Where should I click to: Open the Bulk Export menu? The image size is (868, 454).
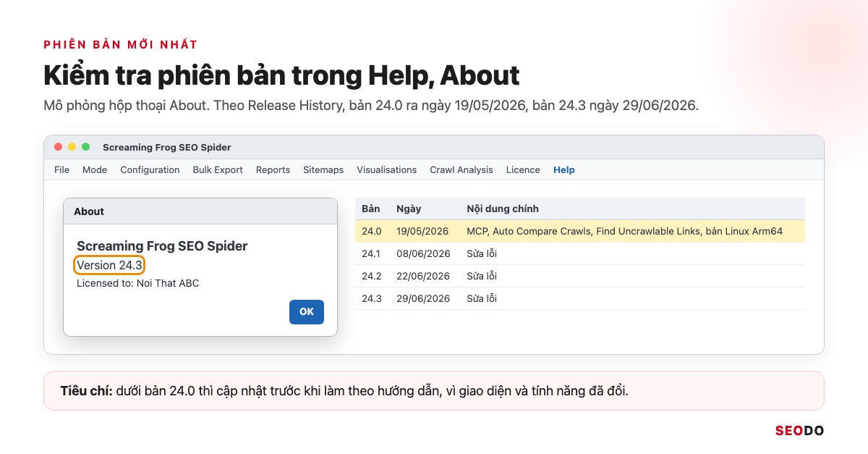tap(218, 169)
